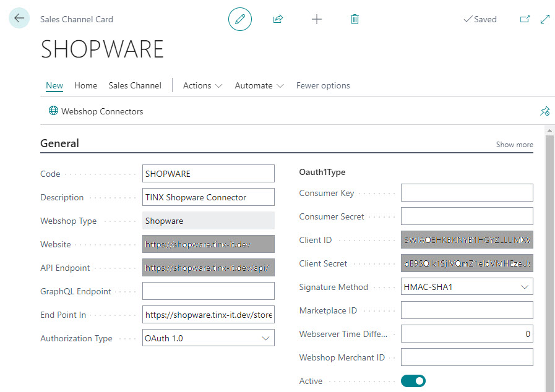Screen dimensions: 555x392
Task: Click Fewer options
Action: [x=323, y=85]
